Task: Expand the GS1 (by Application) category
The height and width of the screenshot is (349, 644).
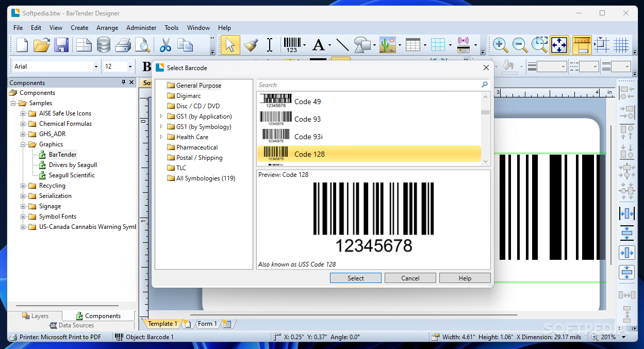Action: pos(161,117)
